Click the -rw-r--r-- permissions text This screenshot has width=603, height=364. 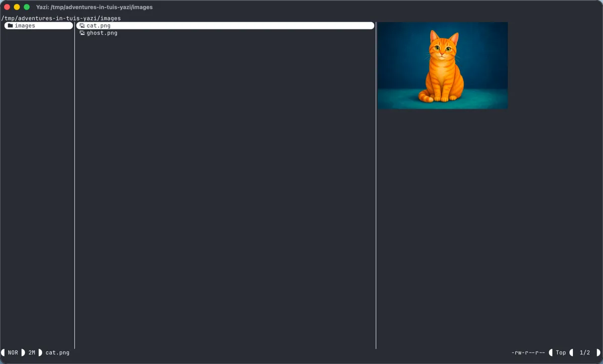[x=528, y=353]
